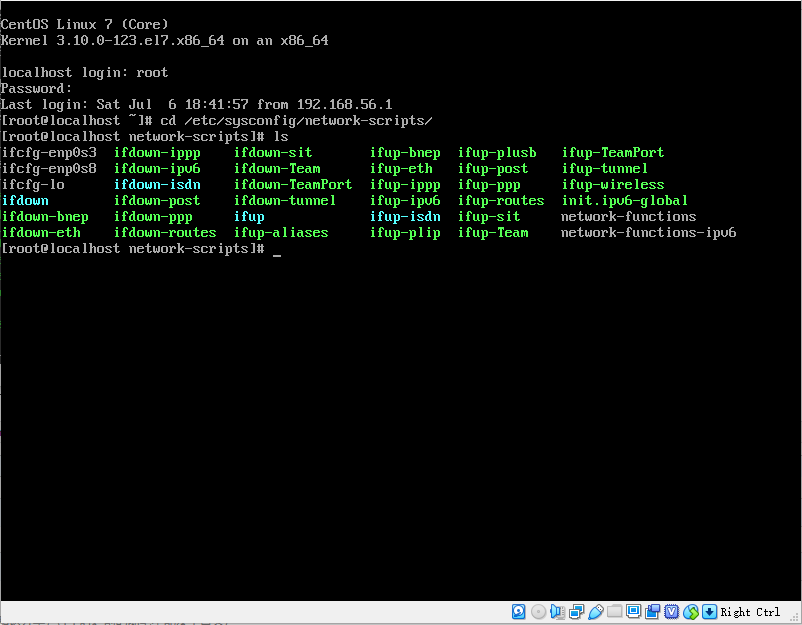The height and width of the screenshot is (625, 802).
Task: Click the localhost login: root line
Action: (x=85, y=73)
